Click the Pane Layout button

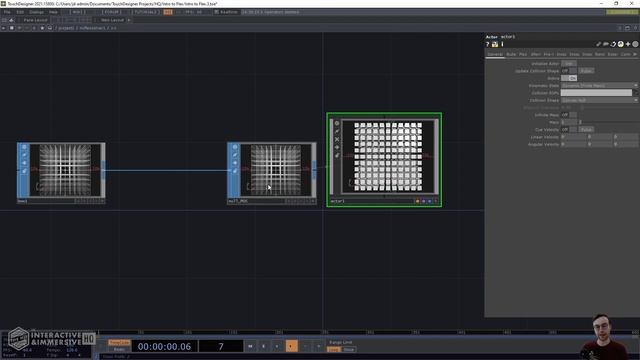pos(35,20)
